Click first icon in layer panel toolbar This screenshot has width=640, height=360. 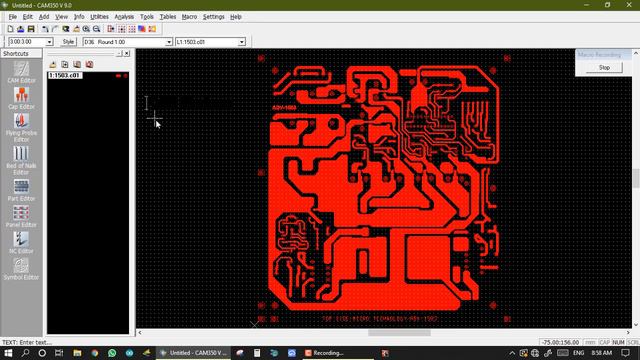click(53, 64)
